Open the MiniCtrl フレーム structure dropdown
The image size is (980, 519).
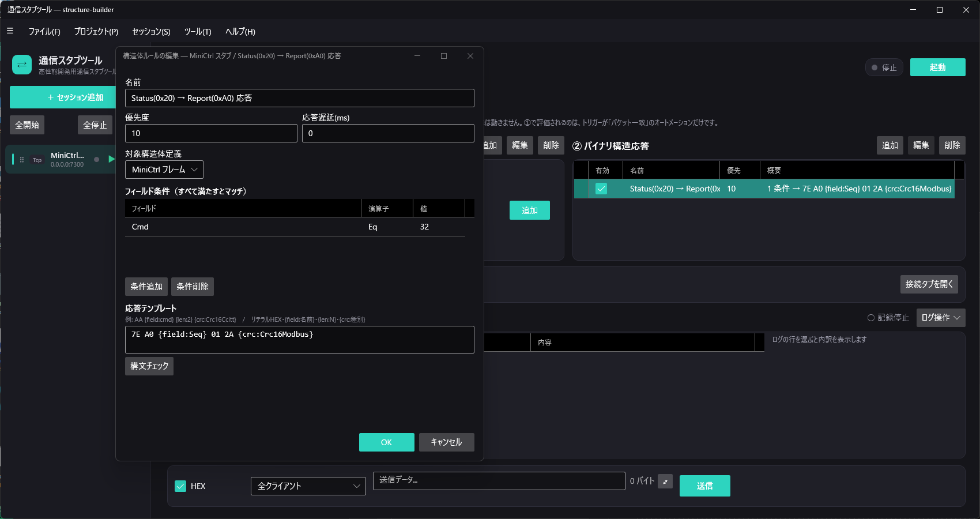pos(164,170)
